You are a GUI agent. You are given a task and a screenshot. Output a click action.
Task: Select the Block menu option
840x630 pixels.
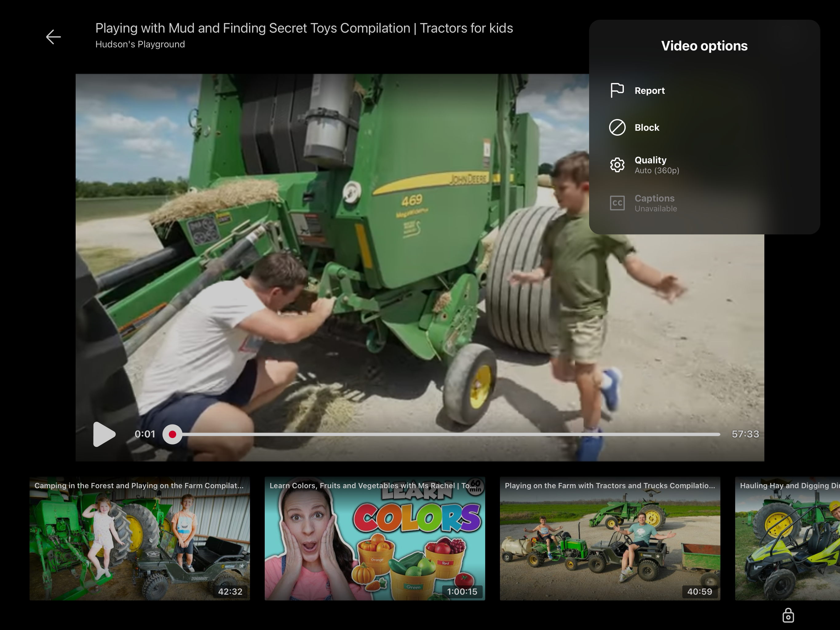(647, 127)
